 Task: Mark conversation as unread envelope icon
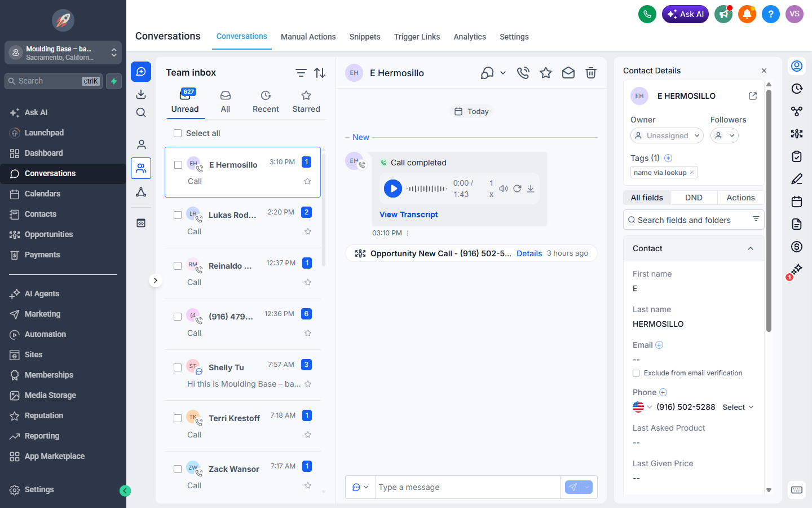tap(568, 73)
